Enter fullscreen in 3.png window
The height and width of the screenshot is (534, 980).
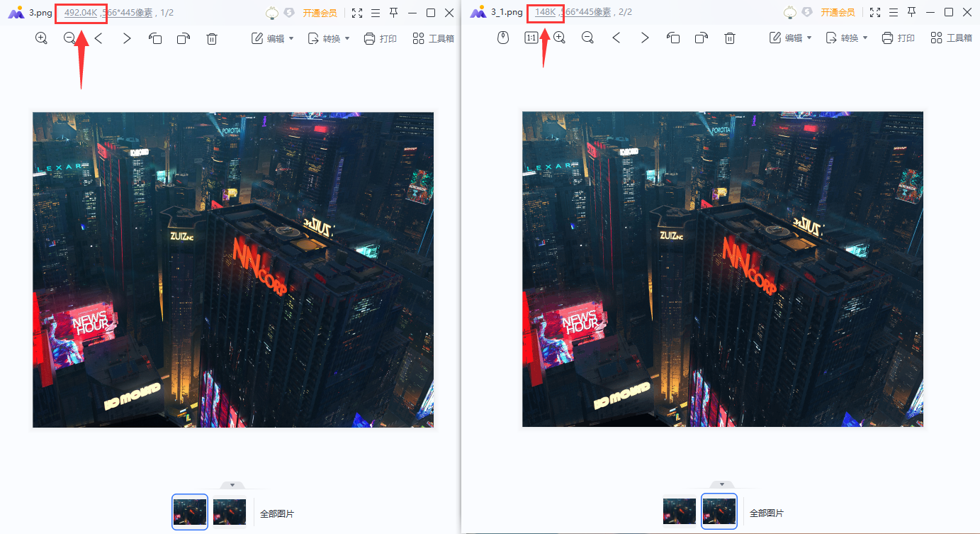pyautogui.click(x=357, y=13)
